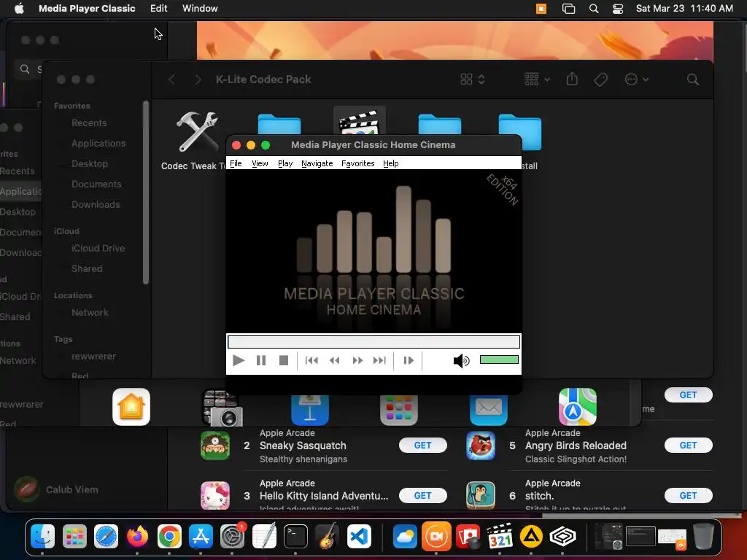Click the rewind (decrease speed) button

point(334,360)
